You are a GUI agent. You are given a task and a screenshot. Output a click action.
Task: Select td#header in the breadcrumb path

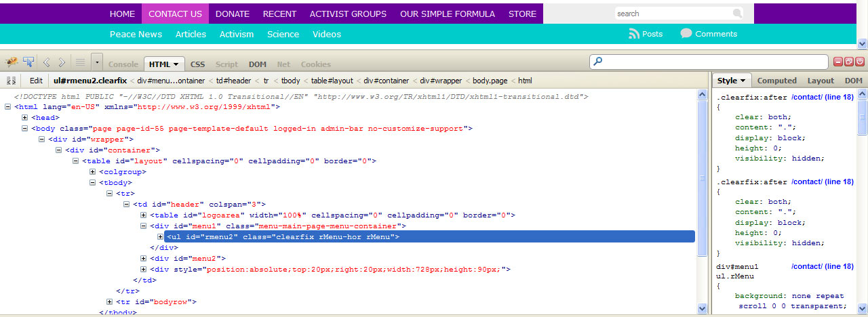pyautogui.click(x=234, y=81)
